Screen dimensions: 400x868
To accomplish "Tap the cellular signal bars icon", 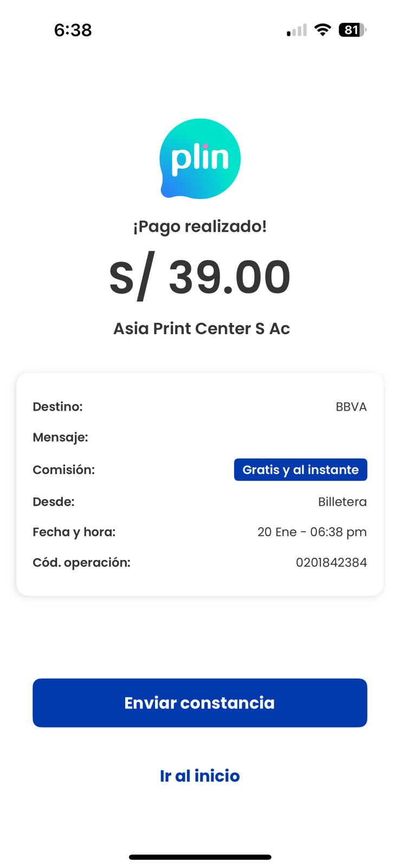I will [x=296, y=30].
